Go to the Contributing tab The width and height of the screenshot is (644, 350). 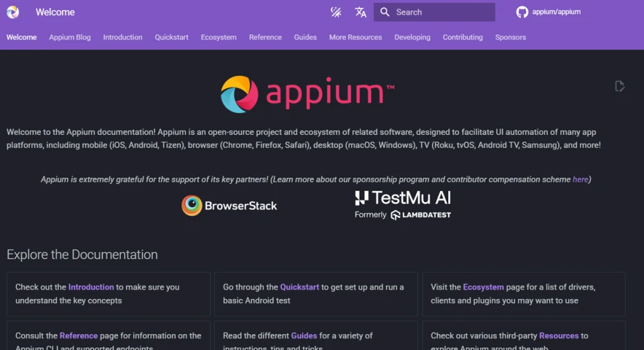click(x=462, y=38)
